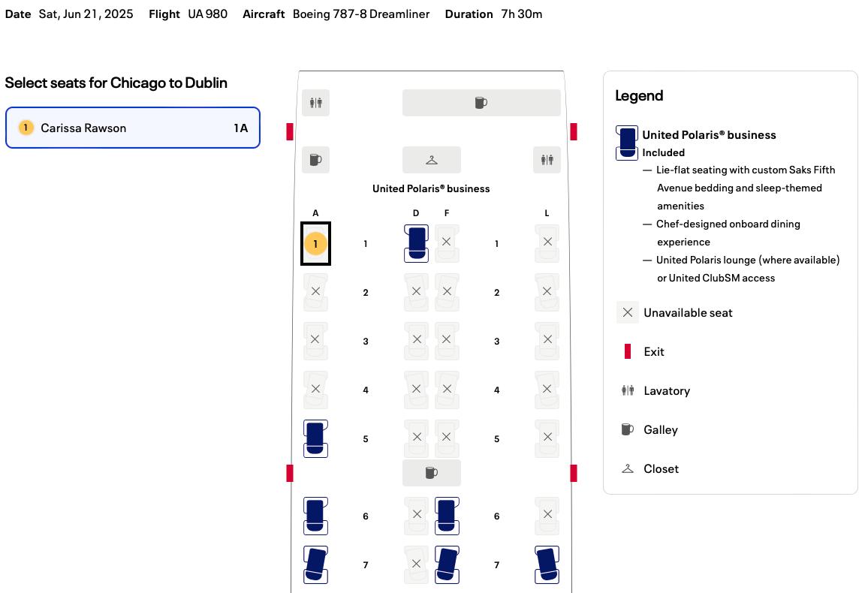The height and width of the screenshot is (593, 868).
Task: Click the front-left galley cup icon
Action: point(315,160)
